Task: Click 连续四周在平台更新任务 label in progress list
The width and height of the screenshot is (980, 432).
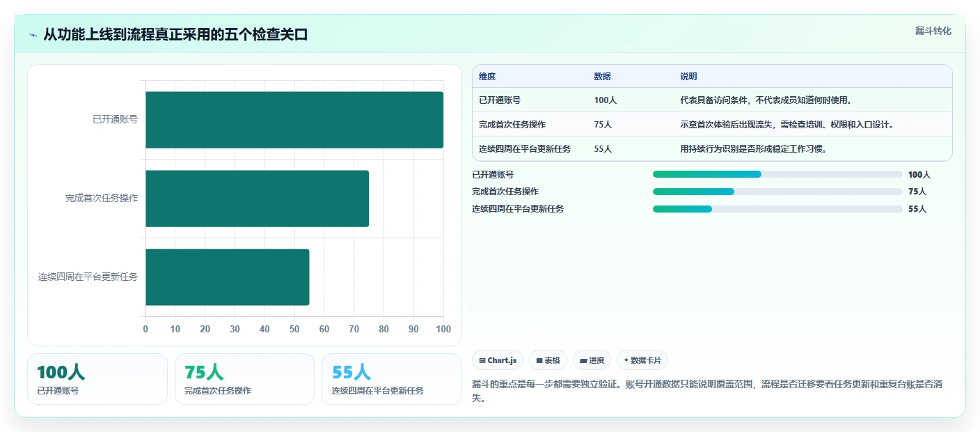Action: pos(518,209)
